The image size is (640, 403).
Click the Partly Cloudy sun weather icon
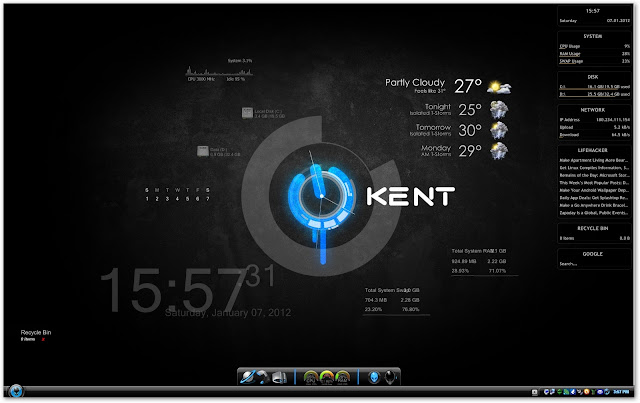(499, 87)
